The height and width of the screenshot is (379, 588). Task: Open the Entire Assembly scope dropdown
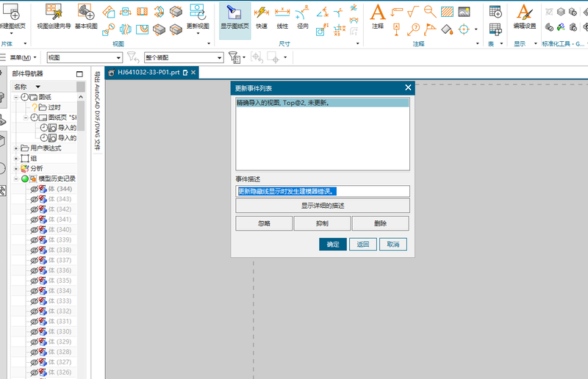(184, 57)
